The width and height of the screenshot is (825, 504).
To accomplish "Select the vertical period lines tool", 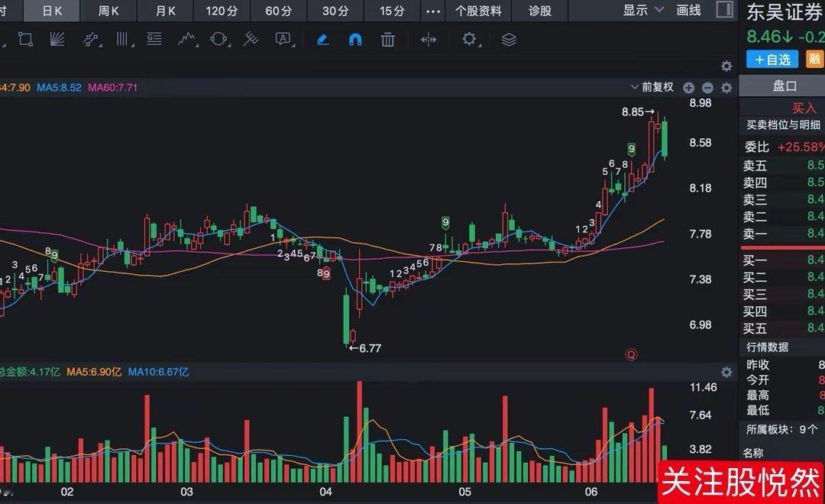I will (x=122, y=39).
